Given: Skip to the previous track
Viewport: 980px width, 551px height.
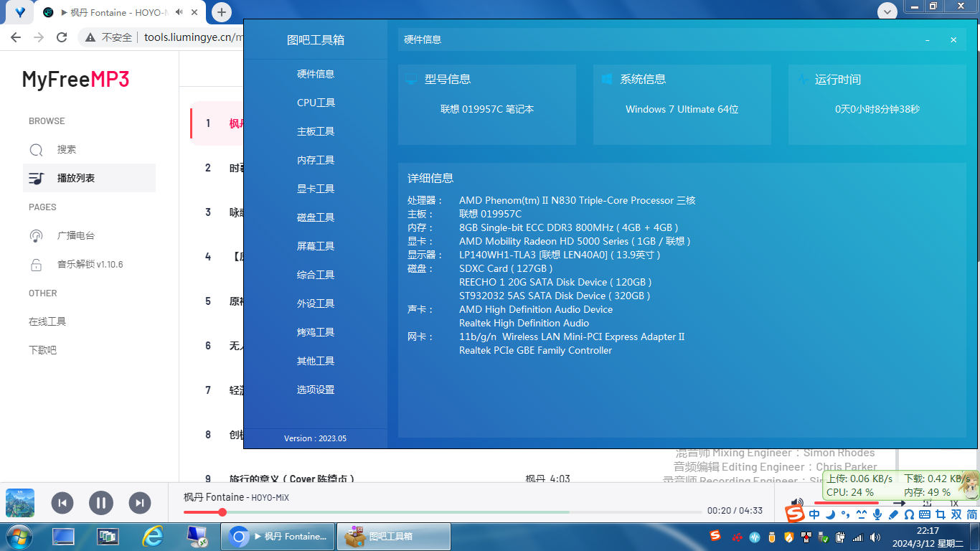Looking at the screenshot, I should pos(62,503).
